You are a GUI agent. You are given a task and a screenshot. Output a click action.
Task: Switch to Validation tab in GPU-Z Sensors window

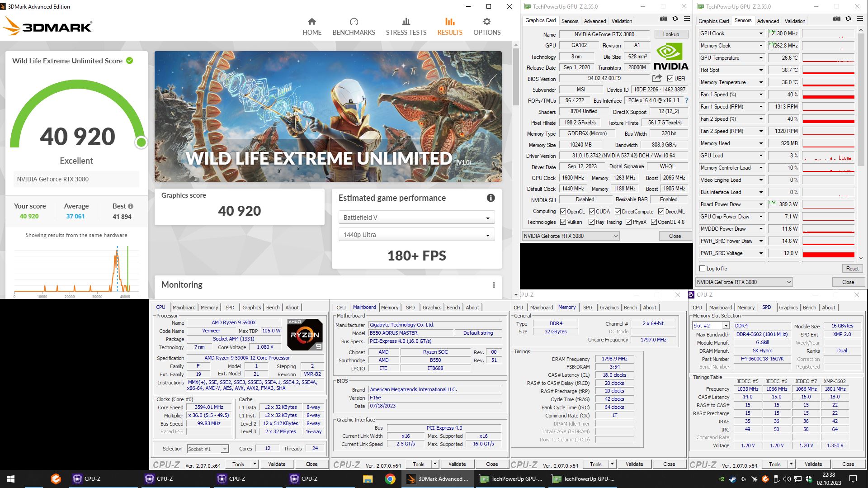pyautogui.click(x=795, y=21)
